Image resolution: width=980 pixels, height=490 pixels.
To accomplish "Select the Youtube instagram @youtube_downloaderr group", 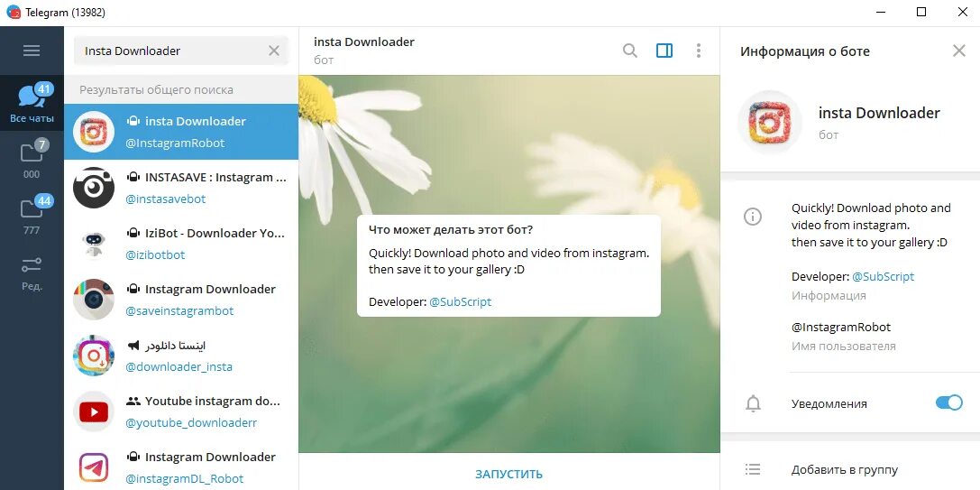I will click(181, 411).
